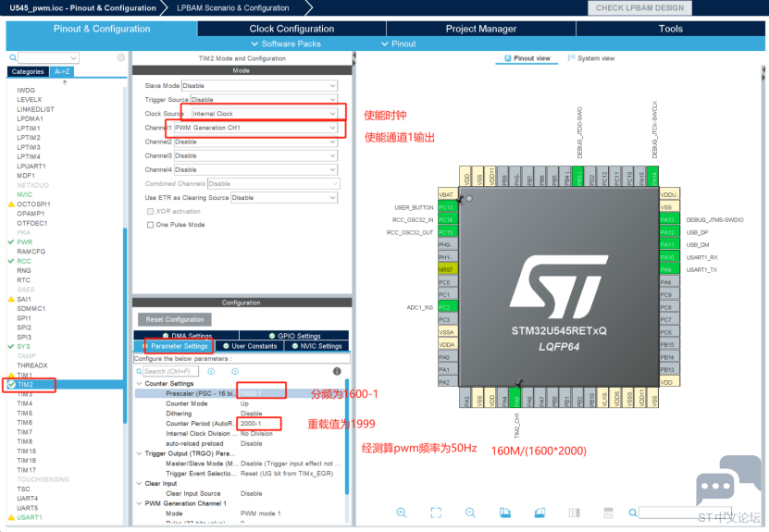769x532 pixels.
Task: Click the Counter Period value field
Action: point(259,423)
